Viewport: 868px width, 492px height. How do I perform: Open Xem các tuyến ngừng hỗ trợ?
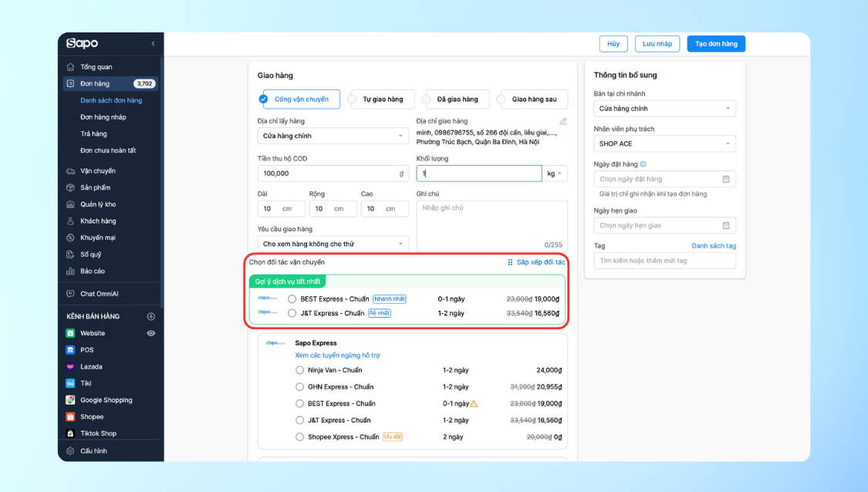(x=337, y=356)
